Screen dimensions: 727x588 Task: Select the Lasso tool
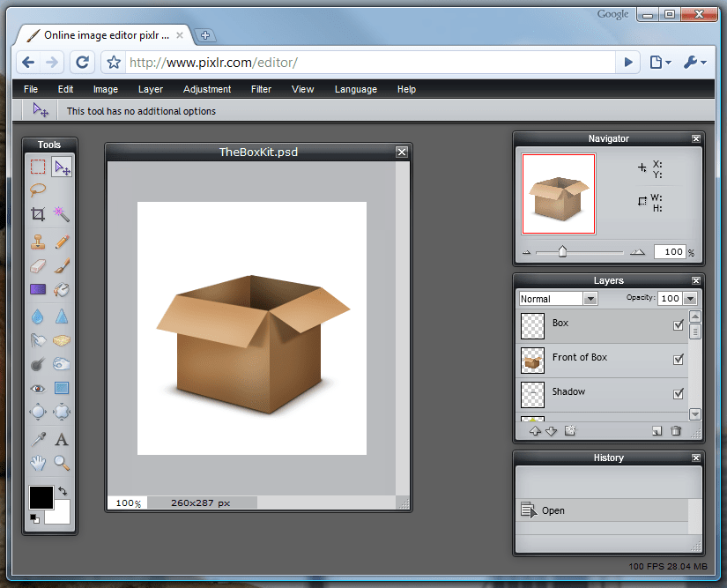tap(38, 190)
